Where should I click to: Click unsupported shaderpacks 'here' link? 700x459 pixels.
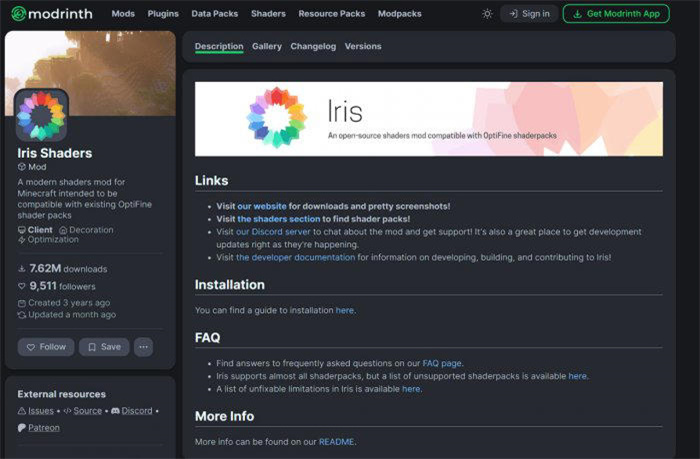577,376
